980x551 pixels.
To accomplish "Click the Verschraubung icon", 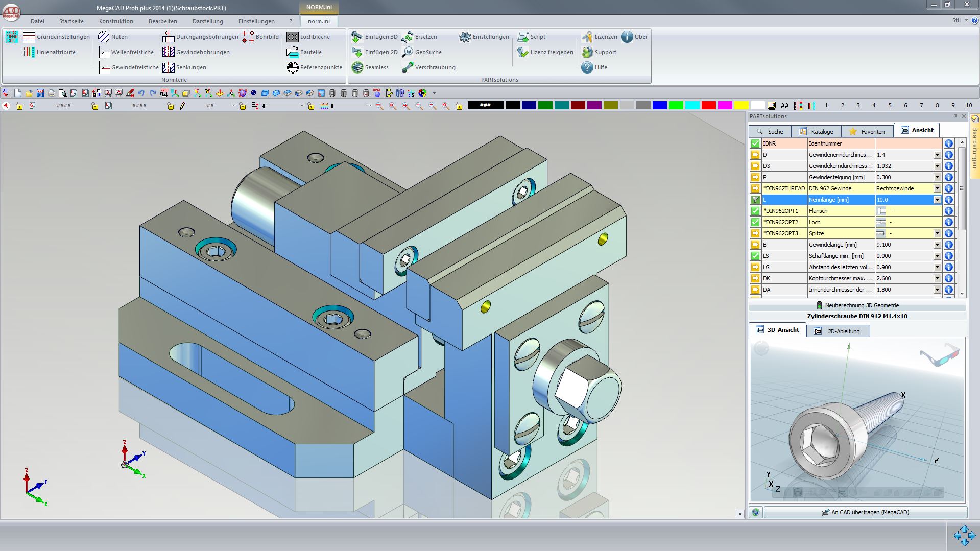I will coord(408,67).
